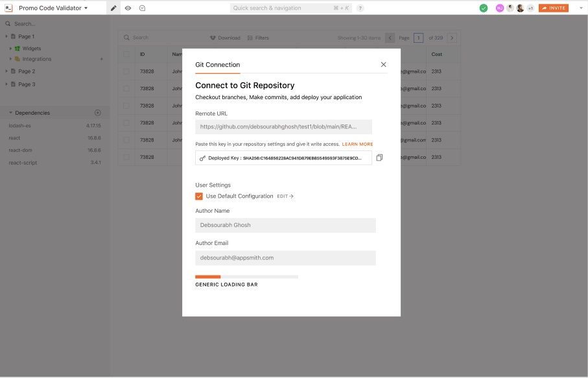This screenshot has width=588, height=378.
Task: Click the +1 more users badge
Action: [x=530, y=8]
